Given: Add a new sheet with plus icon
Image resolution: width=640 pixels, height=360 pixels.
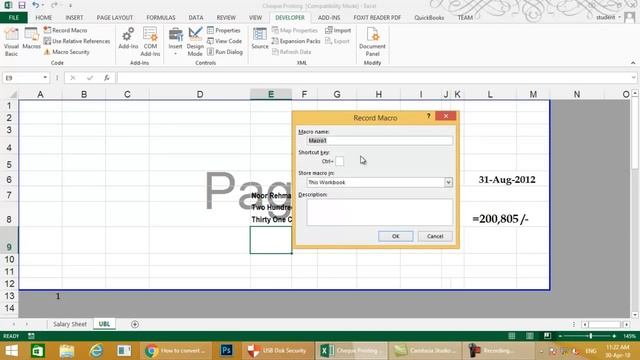Looking at the screenshot, I should [x=135, y=324].
